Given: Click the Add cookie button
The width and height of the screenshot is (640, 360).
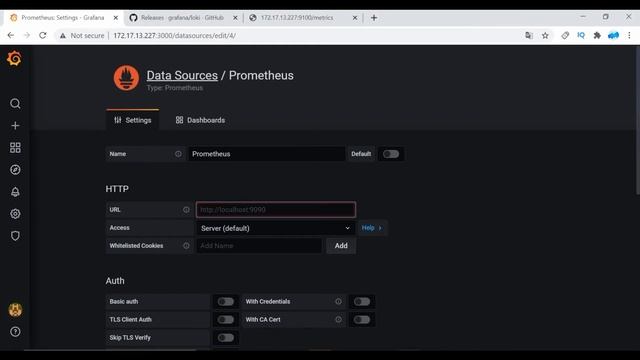Looking at the screenshot, I should pyautogui.click(x=341, y=246).
